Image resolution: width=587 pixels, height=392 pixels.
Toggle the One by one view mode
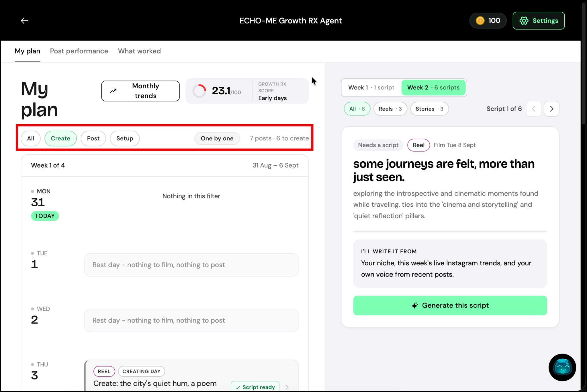pos(217,138)
